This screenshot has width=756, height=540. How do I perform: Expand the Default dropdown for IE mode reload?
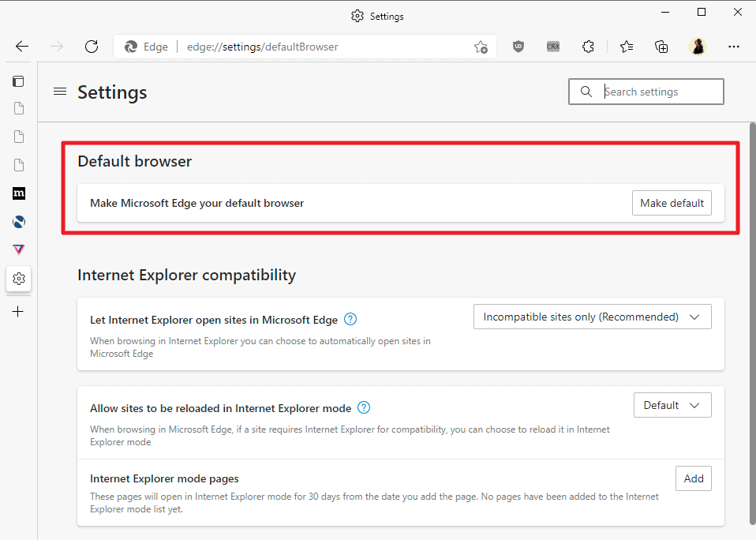pos(672,404)
